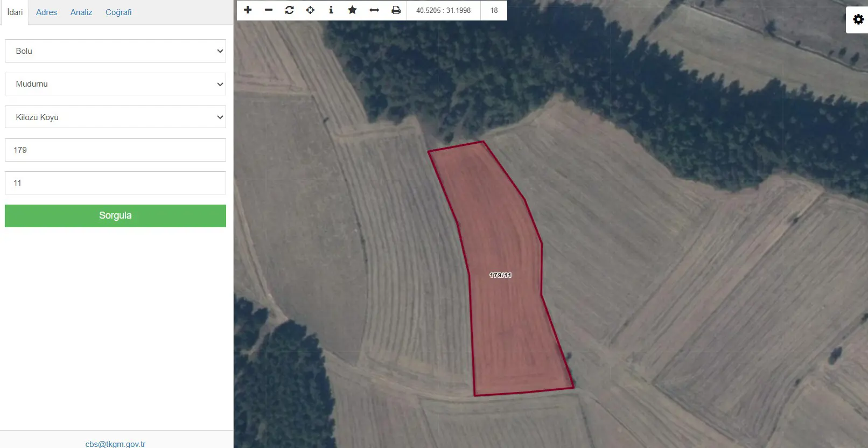Click the refresh map icon
The width and height of the screenshot is (868, 448).
pos(290,10)
